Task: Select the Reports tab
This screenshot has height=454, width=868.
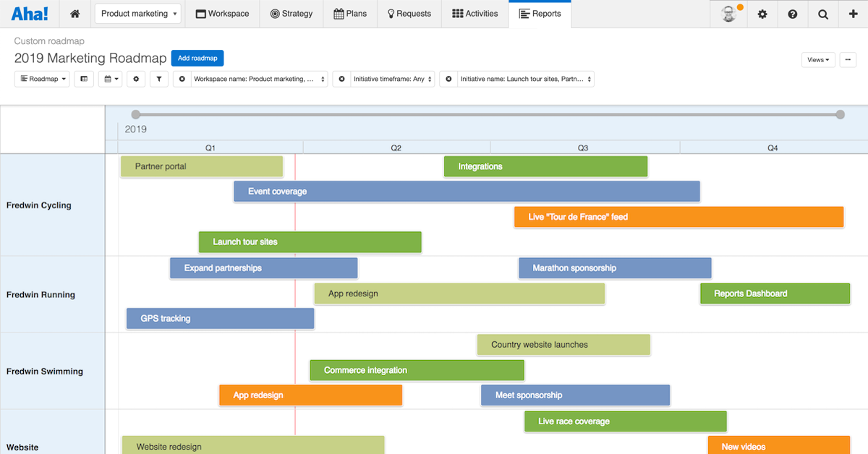Action: (540, 14)
